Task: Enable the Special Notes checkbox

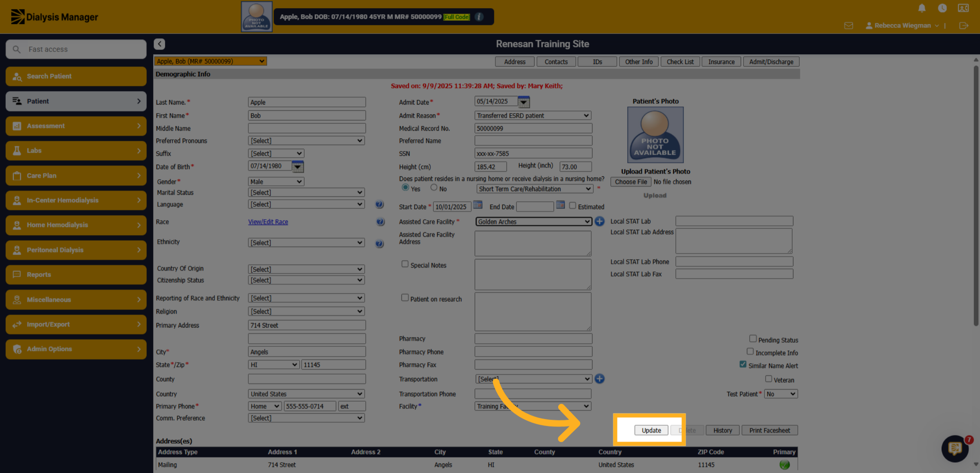Action: tap(405, 264)
